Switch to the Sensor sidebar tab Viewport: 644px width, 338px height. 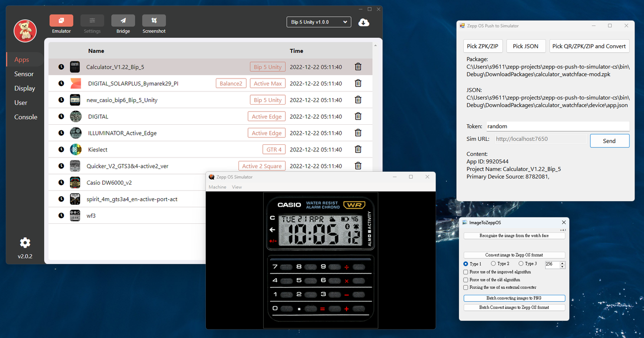(24, 74)
